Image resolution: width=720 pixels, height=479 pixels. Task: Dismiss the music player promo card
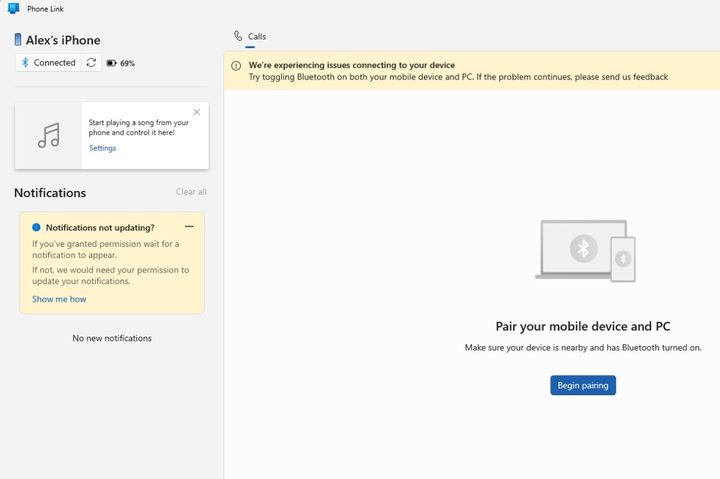197,112
